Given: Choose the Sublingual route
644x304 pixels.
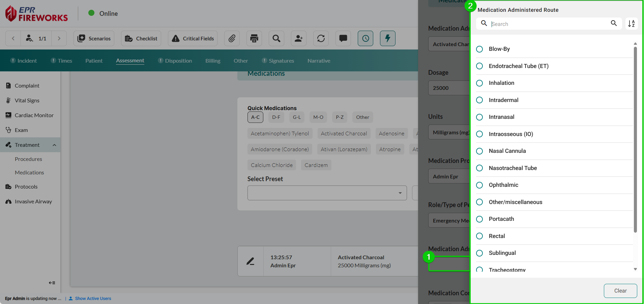Looking at the screenshot, I should 479,253.
